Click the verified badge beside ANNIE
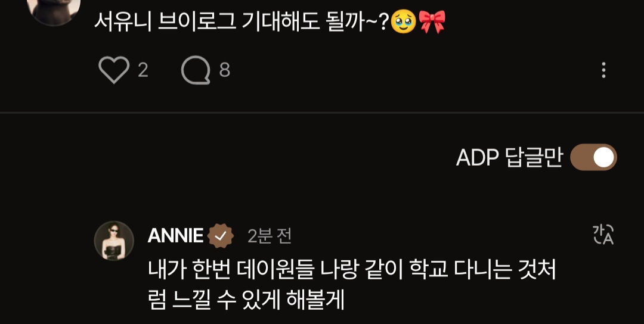This screenshot has width=644, height=324. [x=221, y=236]
